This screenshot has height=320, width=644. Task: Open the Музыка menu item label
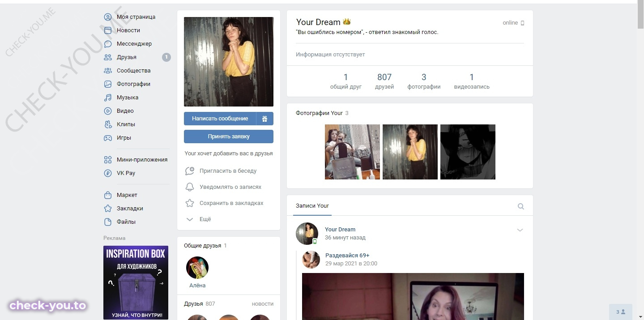128,98
